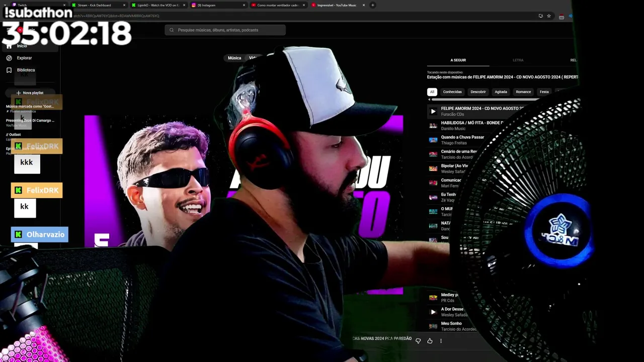Click the Explorar compass icon
The image size is (644, 362).
(9, 58)
